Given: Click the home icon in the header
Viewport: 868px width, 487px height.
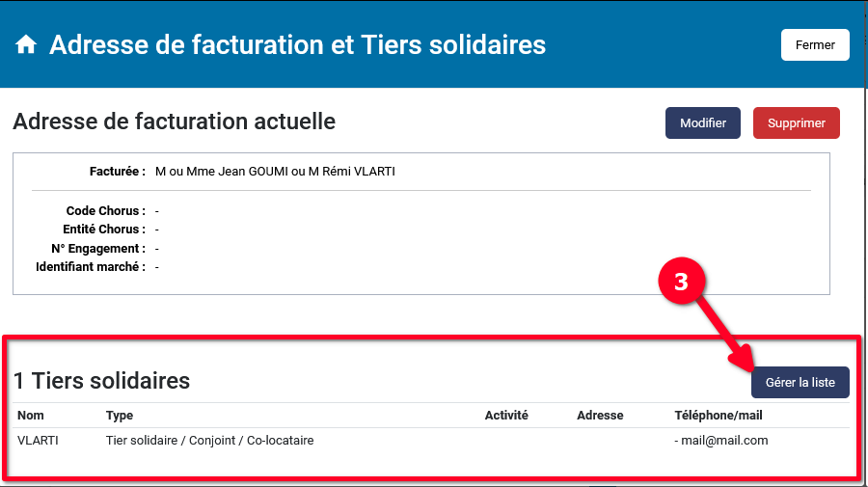Looking at the screenshot, I should (x=26, y=45).
